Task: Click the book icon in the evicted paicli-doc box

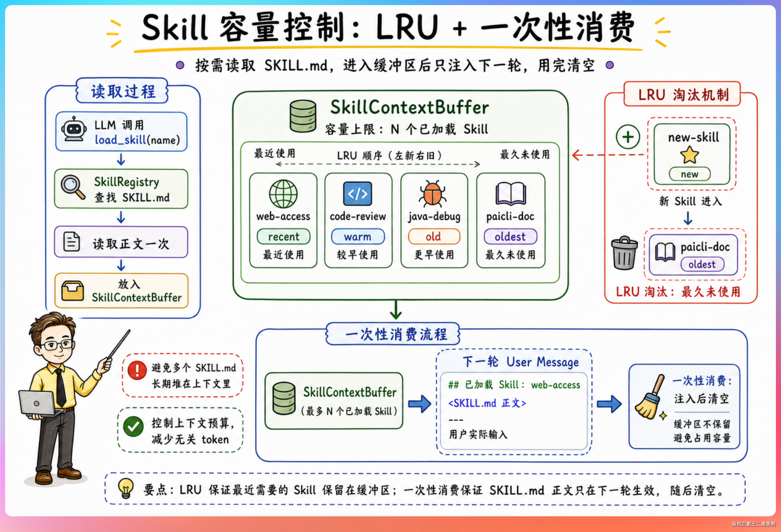Action: coord(665,252)
